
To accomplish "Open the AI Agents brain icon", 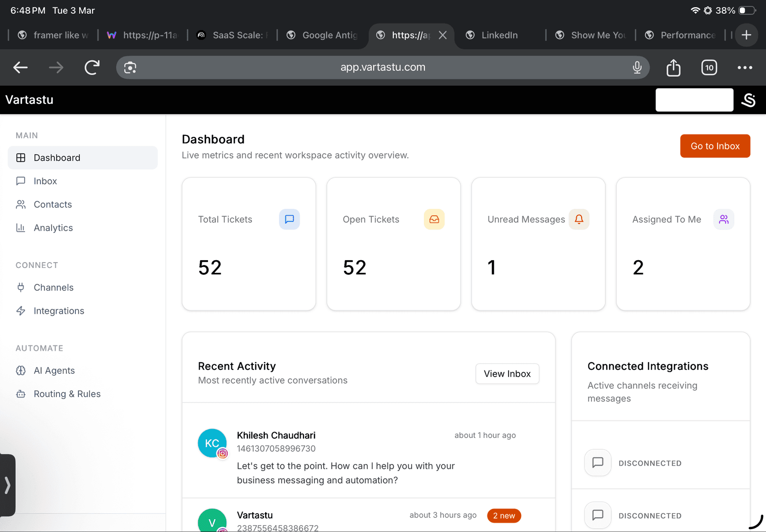I will click(21, 370).
